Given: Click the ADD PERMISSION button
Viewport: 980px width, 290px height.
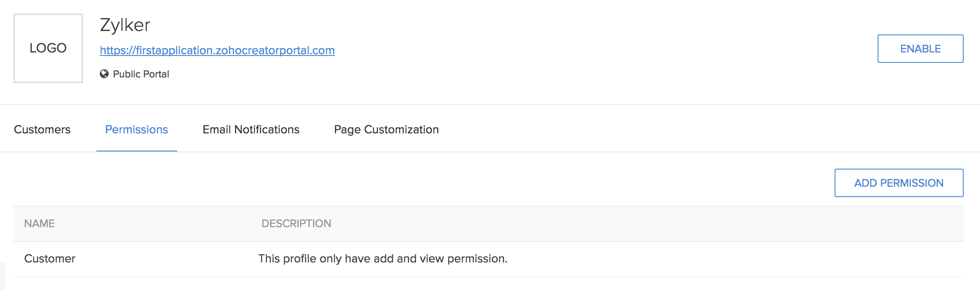Looking at the screenshot, I should pyautogui.click(x=899, y=183).
